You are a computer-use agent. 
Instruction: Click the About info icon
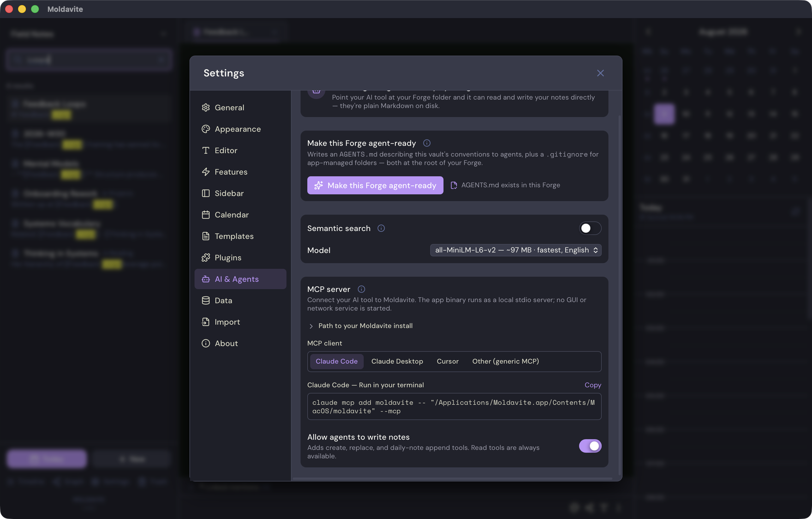pyautogui.click(x=206, y=344)
